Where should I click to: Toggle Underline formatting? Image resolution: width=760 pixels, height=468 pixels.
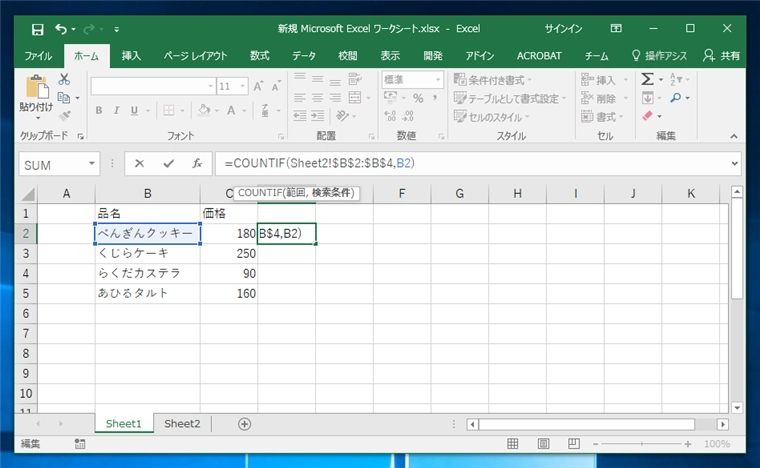tap(134, 110)
